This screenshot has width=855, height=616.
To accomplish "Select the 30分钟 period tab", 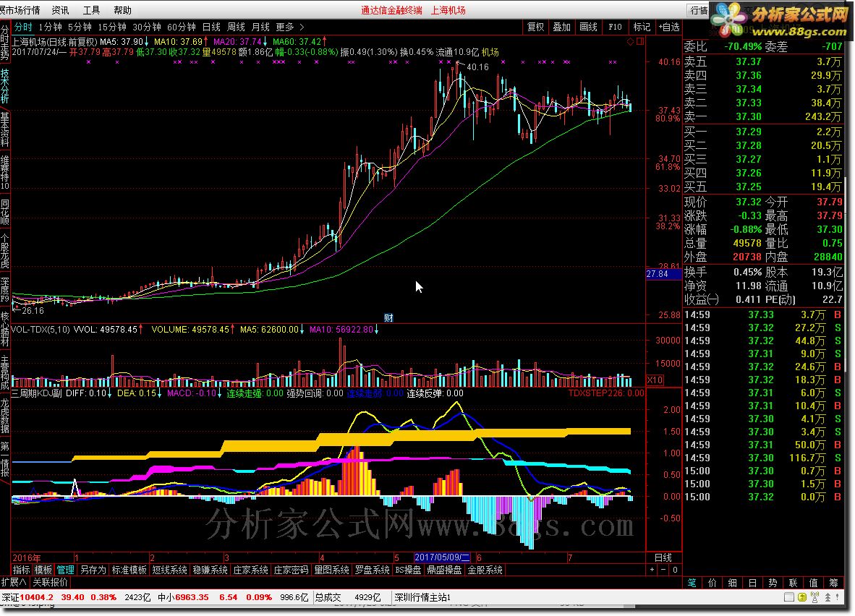I will click(147, 27).
